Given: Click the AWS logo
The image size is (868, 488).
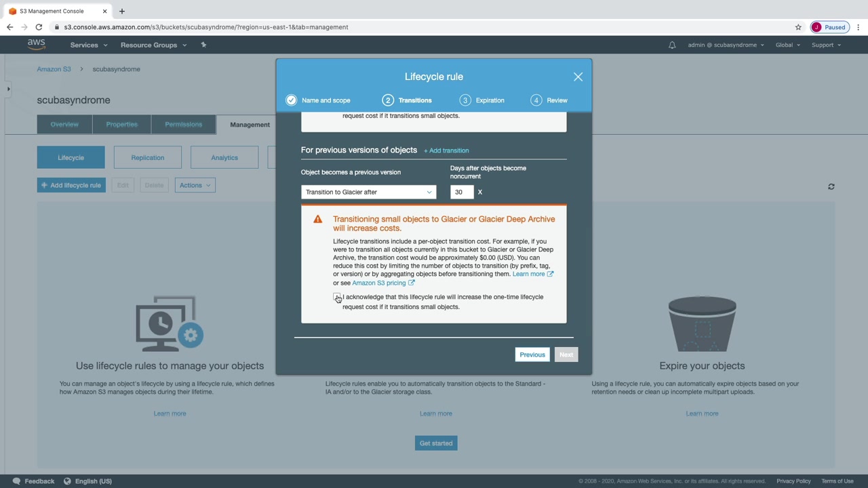Looking at the screenshot, I should 37,45.
